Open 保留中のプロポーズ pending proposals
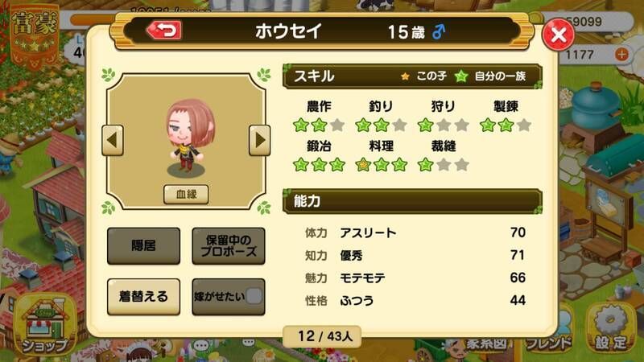This screenshot has width=644, height=362. [x=229, y=246]
